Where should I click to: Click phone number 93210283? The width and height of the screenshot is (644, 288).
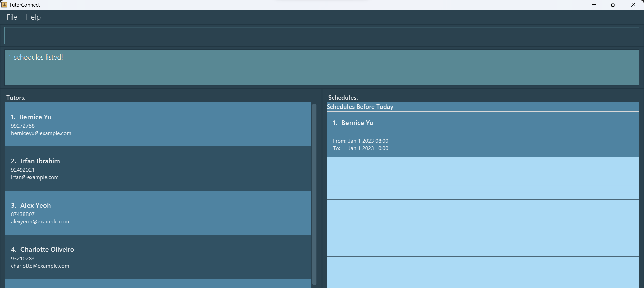coord(23,259)
